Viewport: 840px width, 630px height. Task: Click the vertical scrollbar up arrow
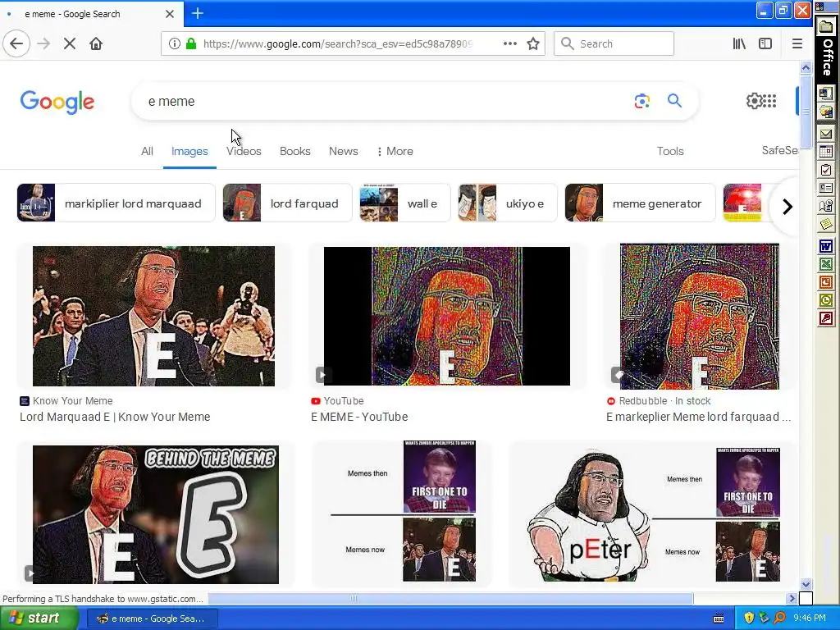[806, 67]
